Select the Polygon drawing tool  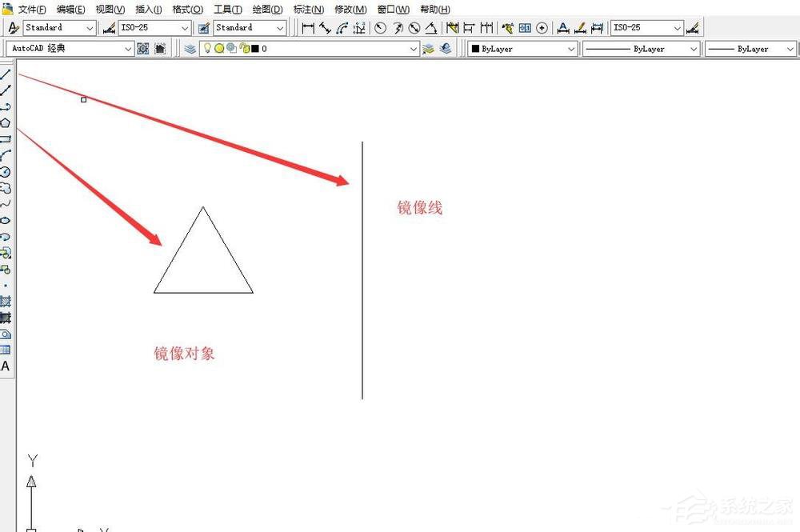[x=5, y=123]
